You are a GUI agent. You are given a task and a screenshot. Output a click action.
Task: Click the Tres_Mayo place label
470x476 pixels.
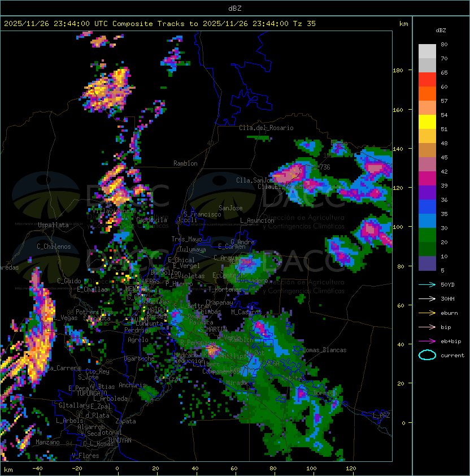click(186, 239)
